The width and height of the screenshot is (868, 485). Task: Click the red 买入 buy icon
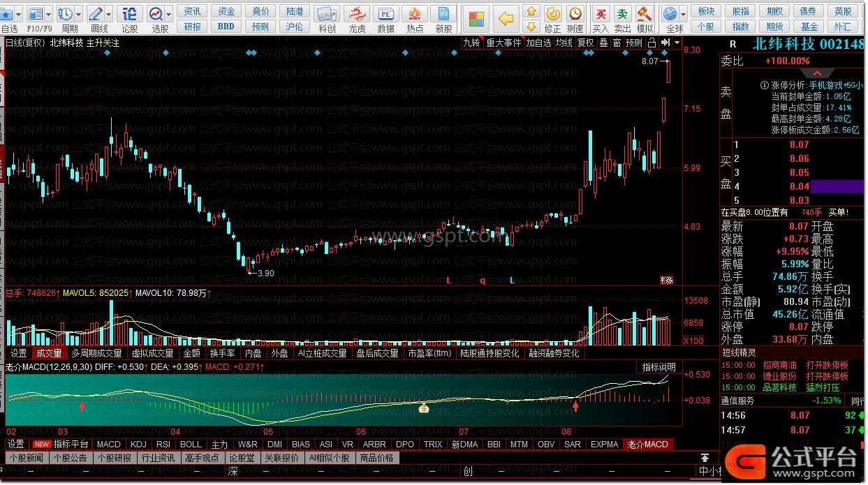[601, 13]
